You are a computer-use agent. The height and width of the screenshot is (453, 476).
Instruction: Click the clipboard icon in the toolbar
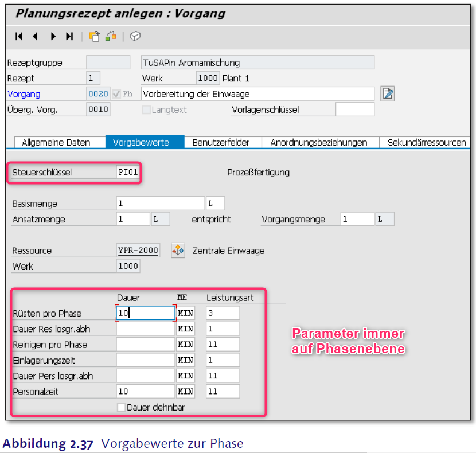94,37
